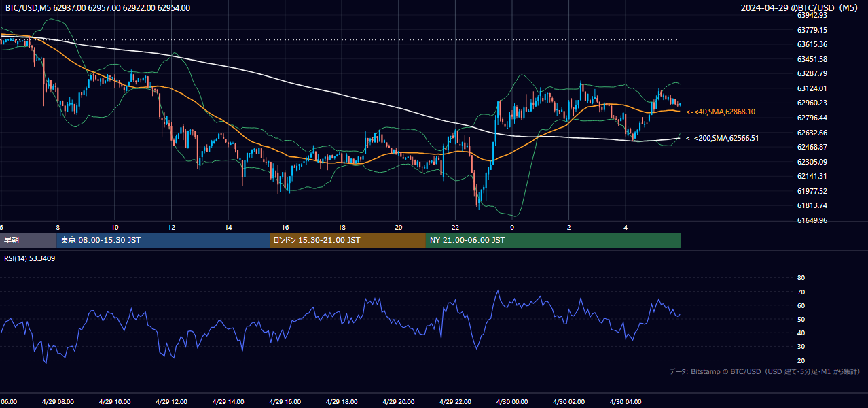The image size is (868, 408).
Task: Click the RSI axis level 60
Action: click(x=801, y=305)
